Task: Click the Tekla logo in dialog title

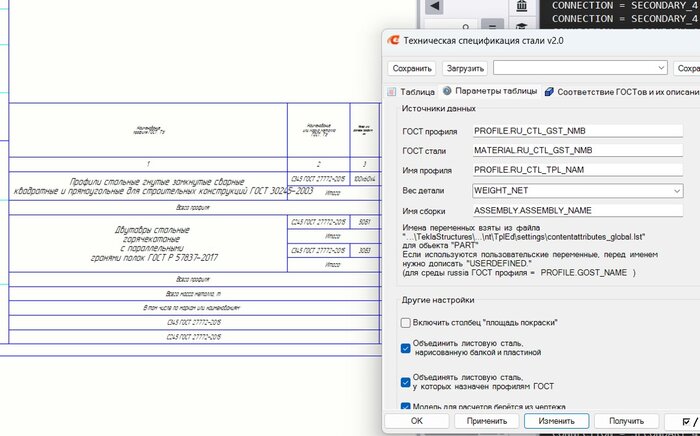Action: tap(395, 39)
